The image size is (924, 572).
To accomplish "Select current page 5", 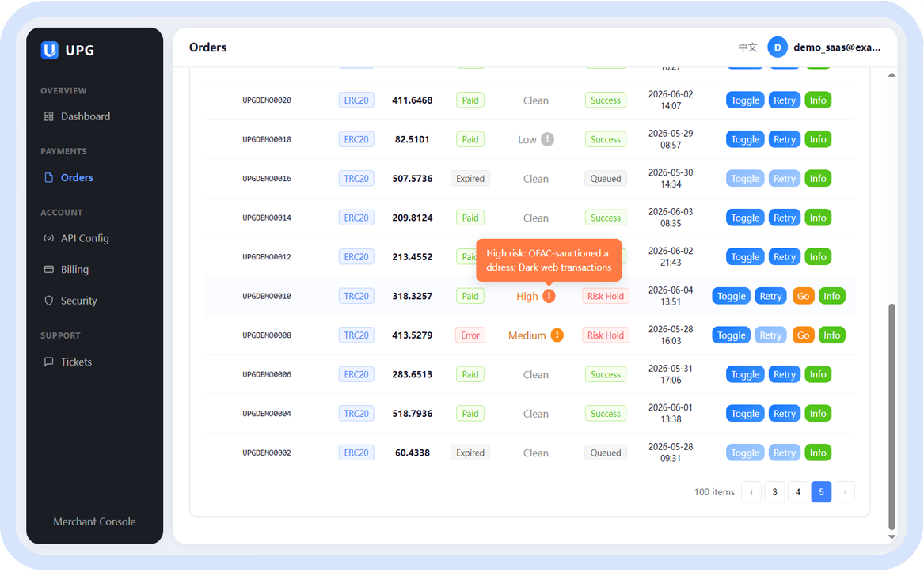I will [821, 492].
